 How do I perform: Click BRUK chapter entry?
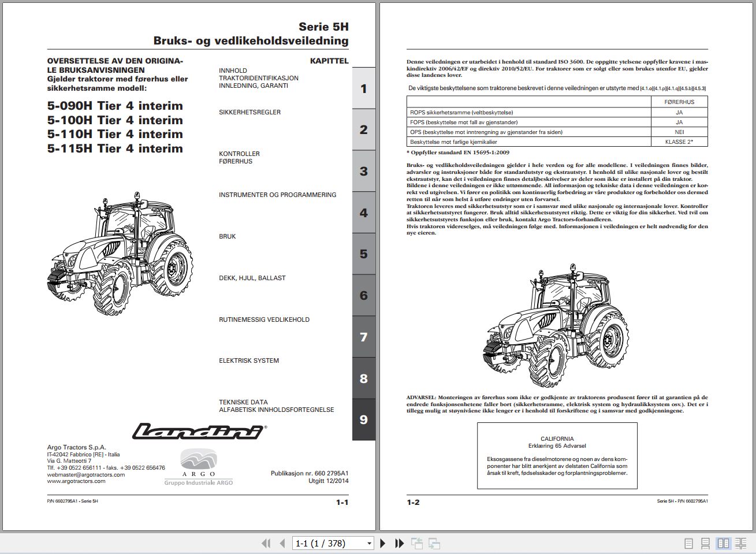pyautogui.click(x=228, y=236)
